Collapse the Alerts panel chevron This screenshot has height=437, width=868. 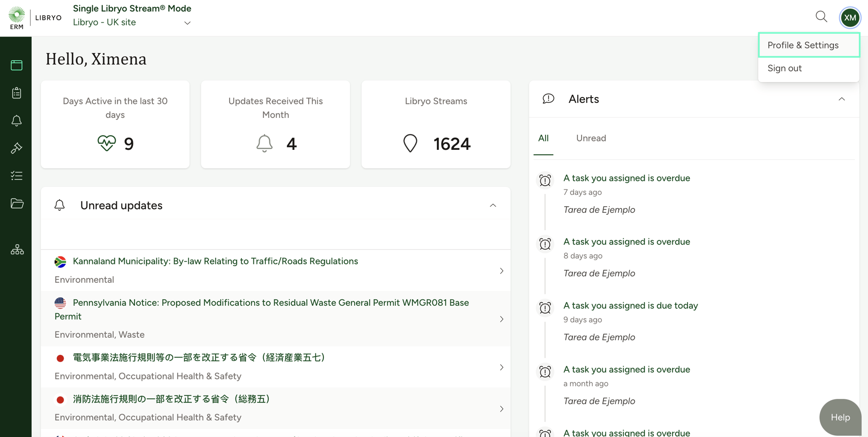pyautogui.click(x=842, y=99)
